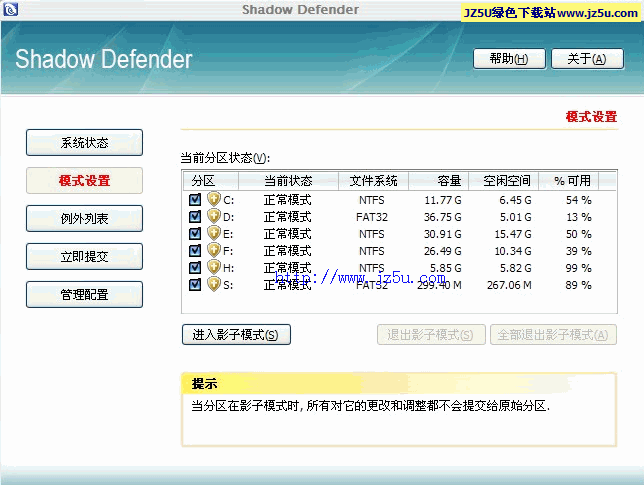
Task: Click shield icon for drive E:
Action: 214,233
